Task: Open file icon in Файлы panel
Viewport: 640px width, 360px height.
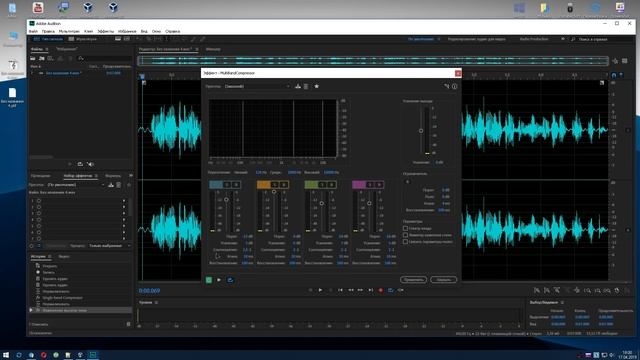Action: coord(33,59)
